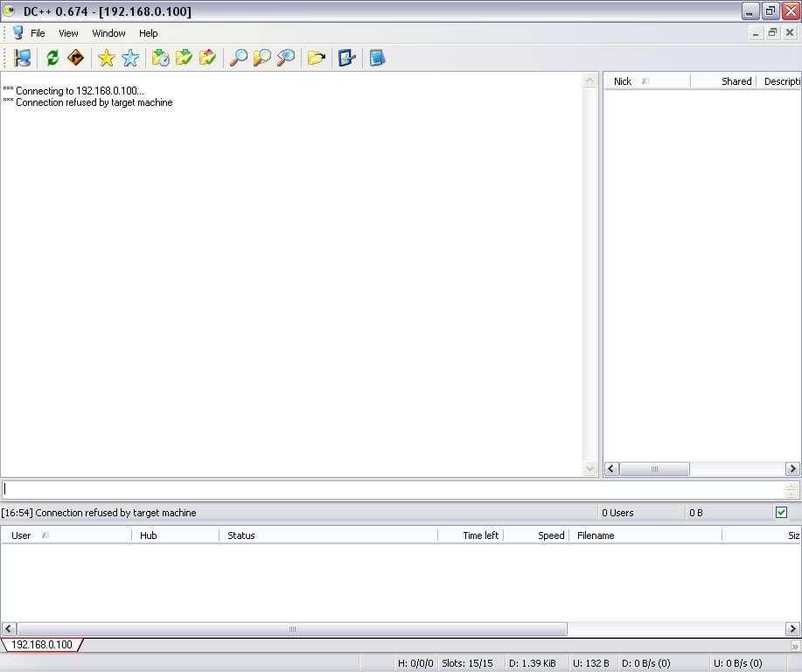Open the Finished Downloads toolbar icon
802x672 pixels.
point(185,58)
